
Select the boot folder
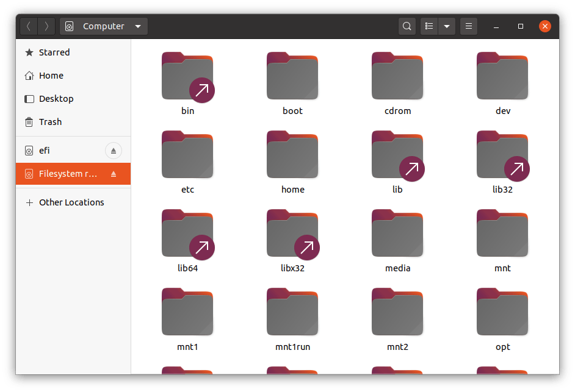pyautogui.click(x=292, y=77)
